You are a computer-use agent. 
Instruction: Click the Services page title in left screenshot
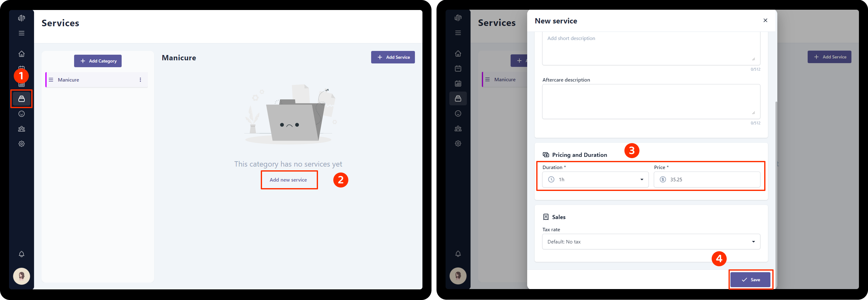[x=60, y=23]
